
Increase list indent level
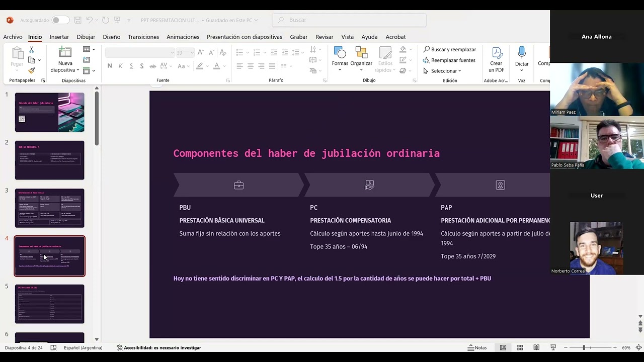click(x=285, y=52)
